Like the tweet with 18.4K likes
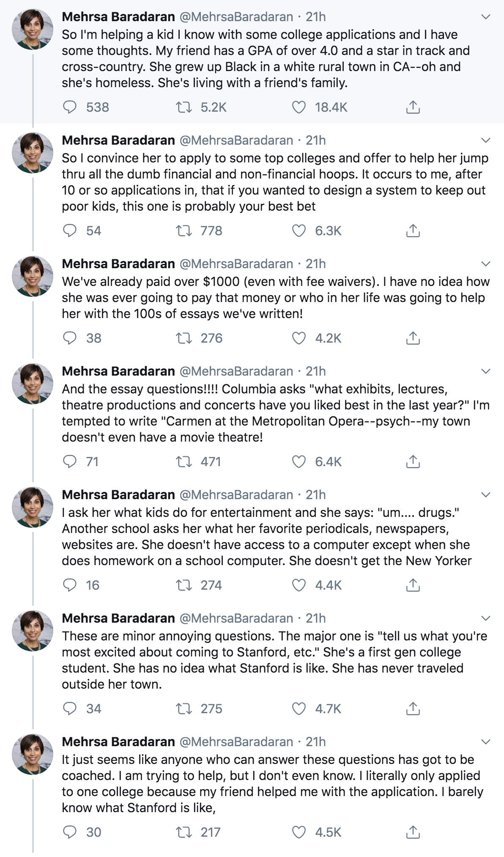This screenshot has height=857, width=504. (299, 107)
